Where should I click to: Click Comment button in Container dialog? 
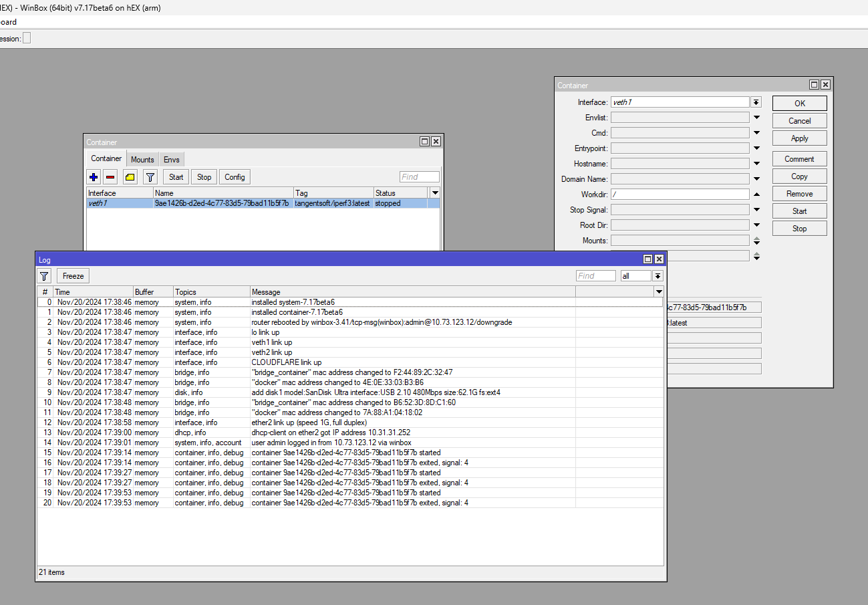[800, 159]
